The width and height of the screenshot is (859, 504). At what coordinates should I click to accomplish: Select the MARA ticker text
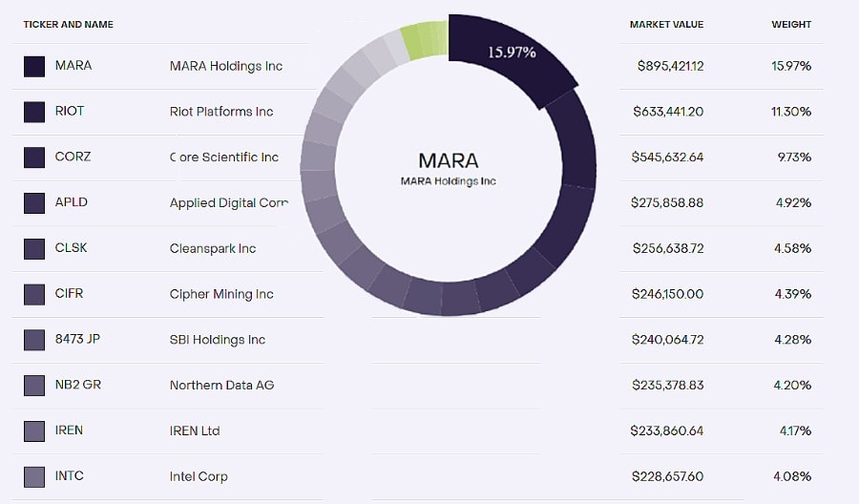point(73,65)
